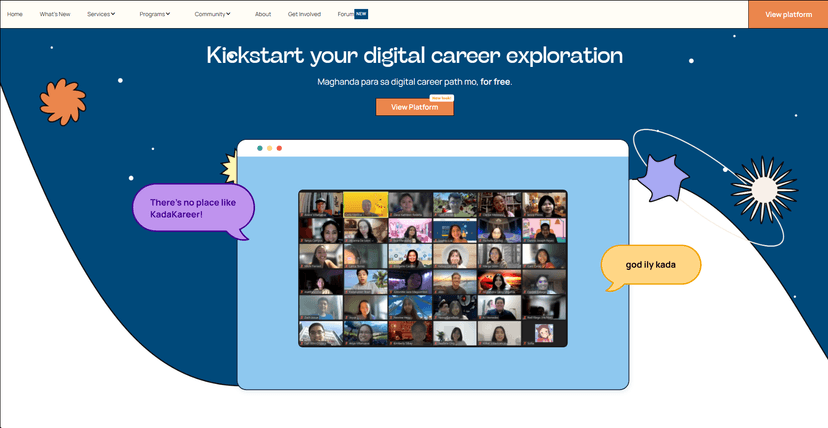The height and width of the screenshot is (428, 828).
Task: Click the Zoom participants grid screenshot
Action: pos(433,268)
